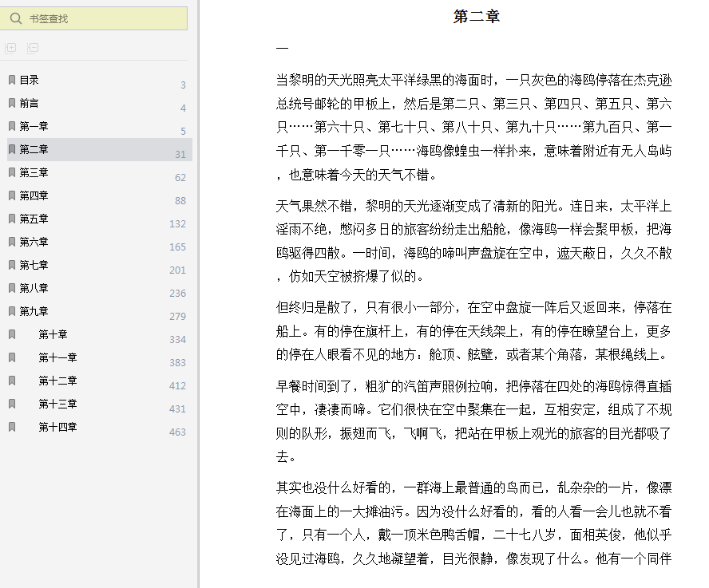The height and width of the screenshot is (588, 709).
Task: Select bookmark 第六章
Action: [34, 242]
